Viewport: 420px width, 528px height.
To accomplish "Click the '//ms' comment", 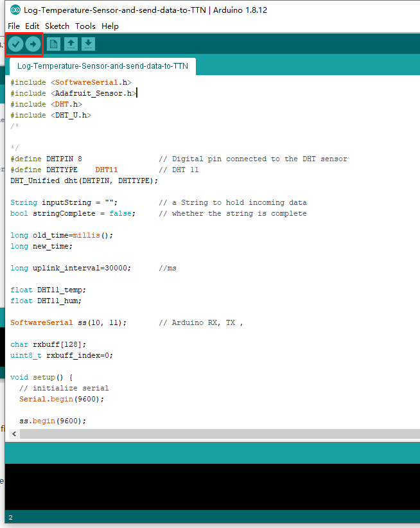I will click(167, 268).
